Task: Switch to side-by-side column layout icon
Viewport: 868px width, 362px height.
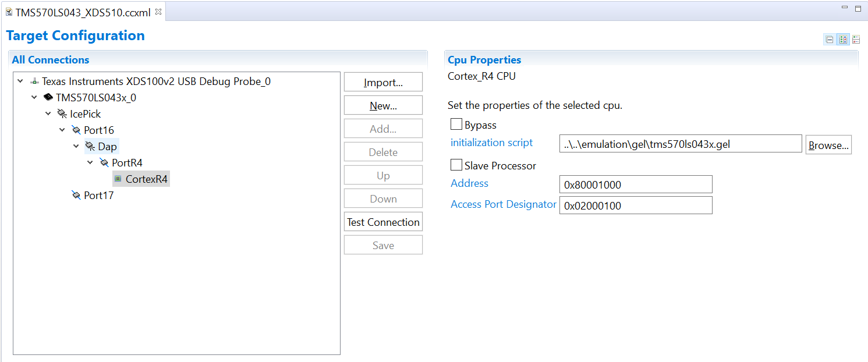Action: (x=843, y=40)
